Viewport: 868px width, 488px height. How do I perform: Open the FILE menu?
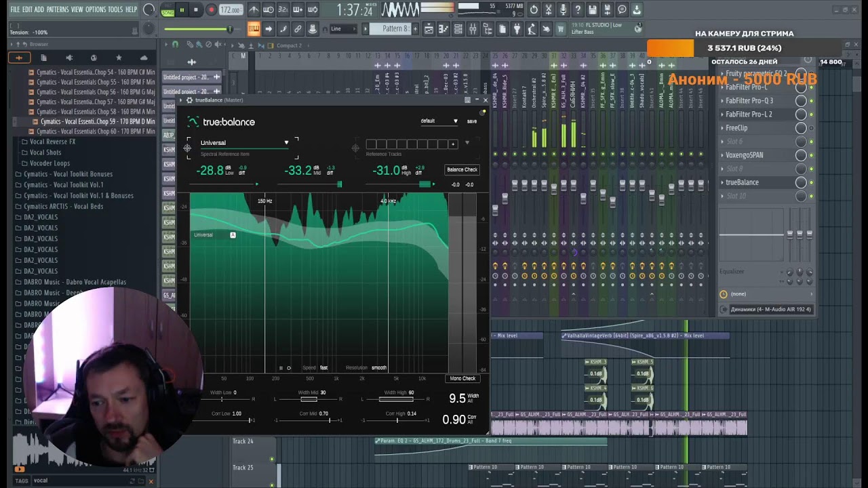tap(15, 9)
